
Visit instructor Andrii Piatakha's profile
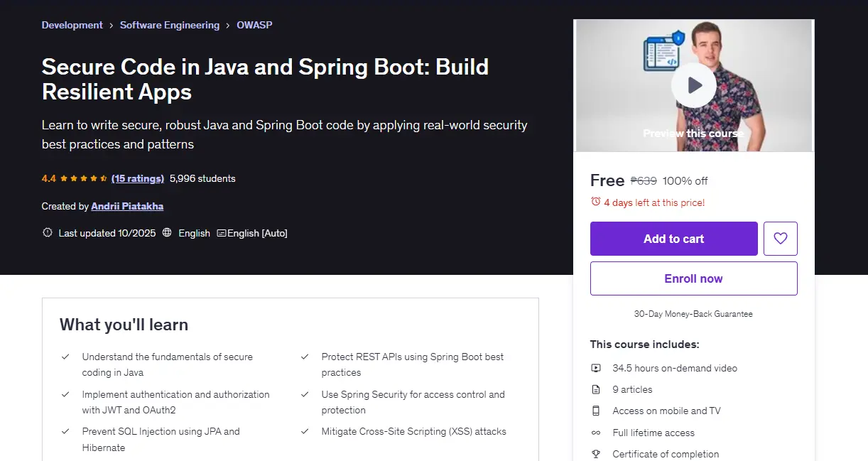127,206
